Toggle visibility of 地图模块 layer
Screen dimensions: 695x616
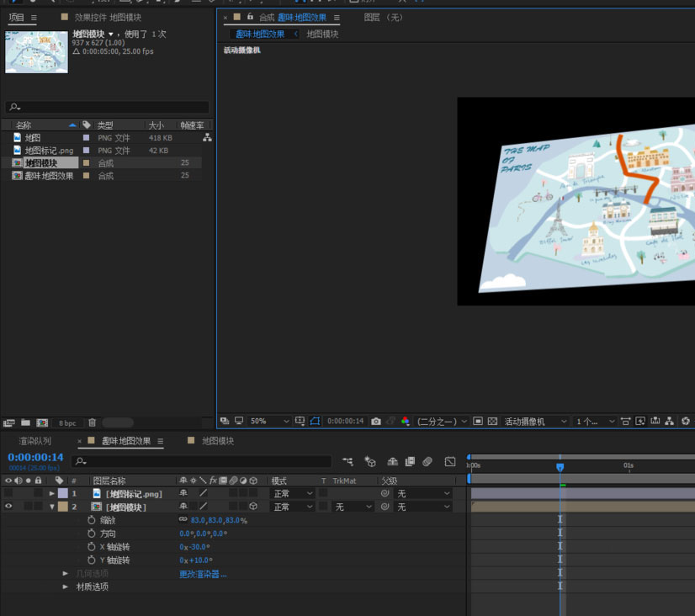[8, 506]
